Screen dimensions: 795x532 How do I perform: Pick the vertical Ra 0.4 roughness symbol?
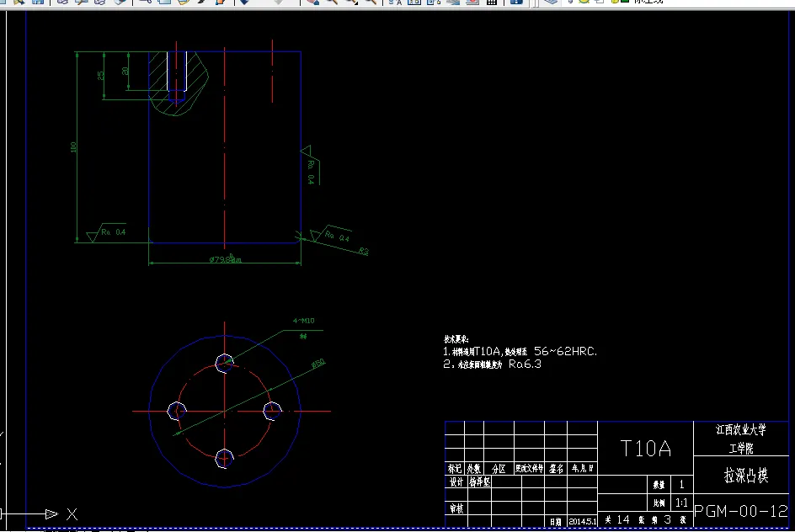[310, 166]
